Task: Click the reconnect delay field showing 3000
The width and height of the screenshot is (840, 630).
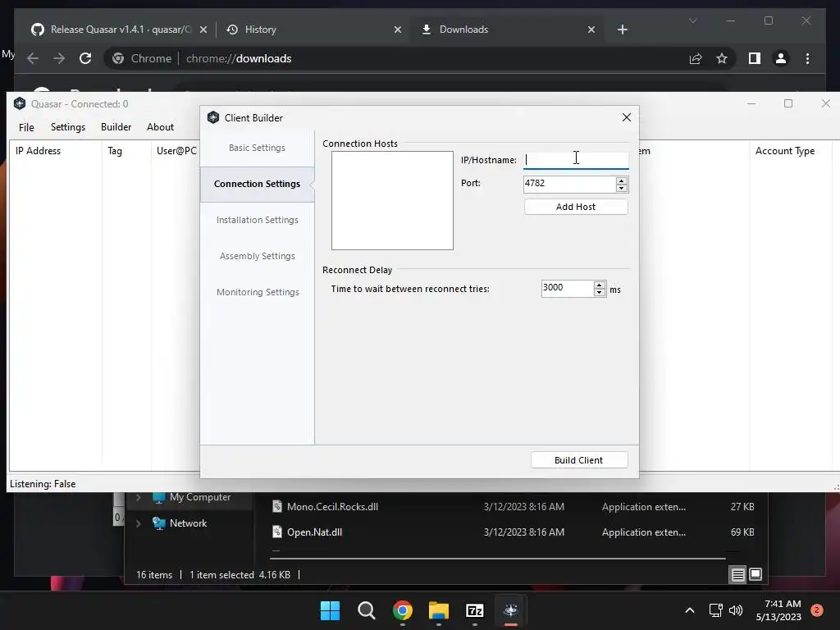Action: pos(568,288)
